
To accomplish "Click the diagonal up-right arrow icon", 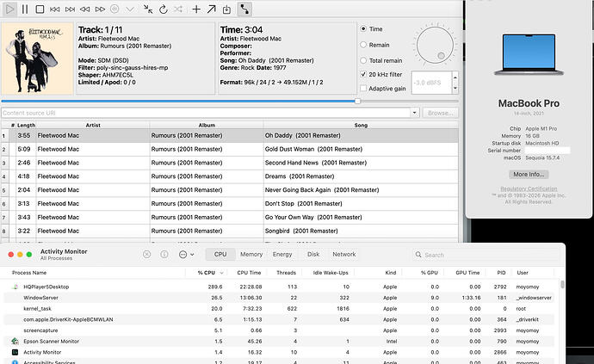I will pyautogui.click(x=212, y=9).
